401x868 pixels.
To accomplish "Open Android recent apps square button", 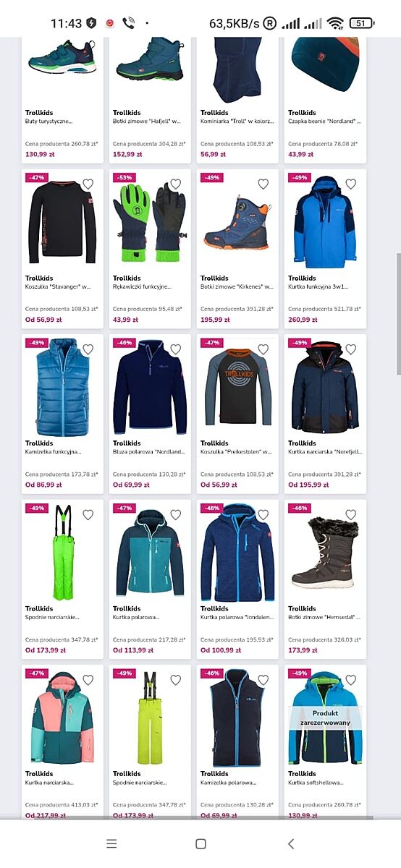I will click(200, 843).
